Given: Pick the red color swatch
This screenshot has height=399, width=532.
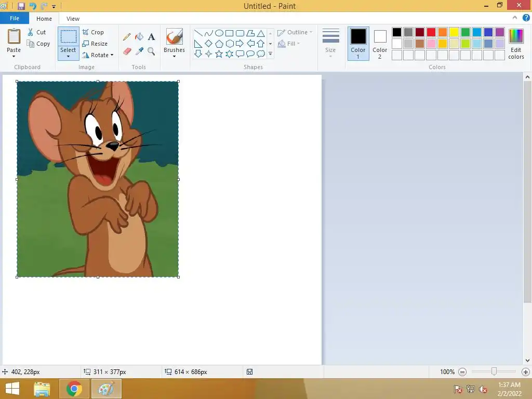Looking at the screenshot, I should point(431,32).
